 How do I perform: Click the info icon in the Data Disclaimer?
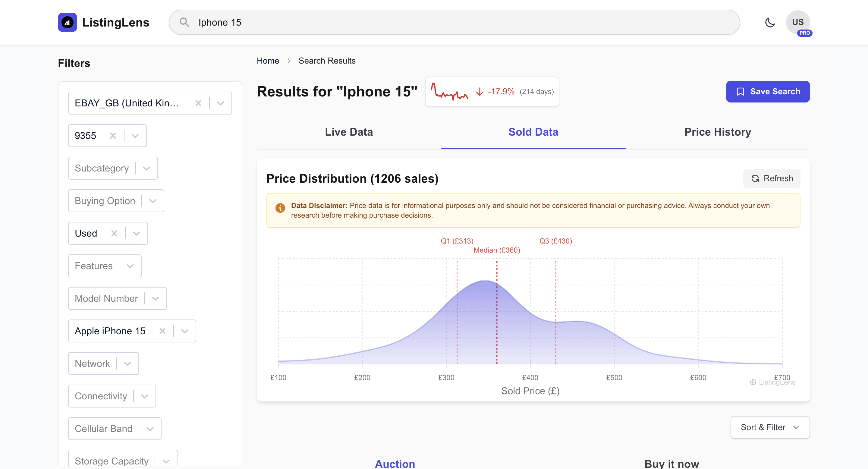coord(280,208)
